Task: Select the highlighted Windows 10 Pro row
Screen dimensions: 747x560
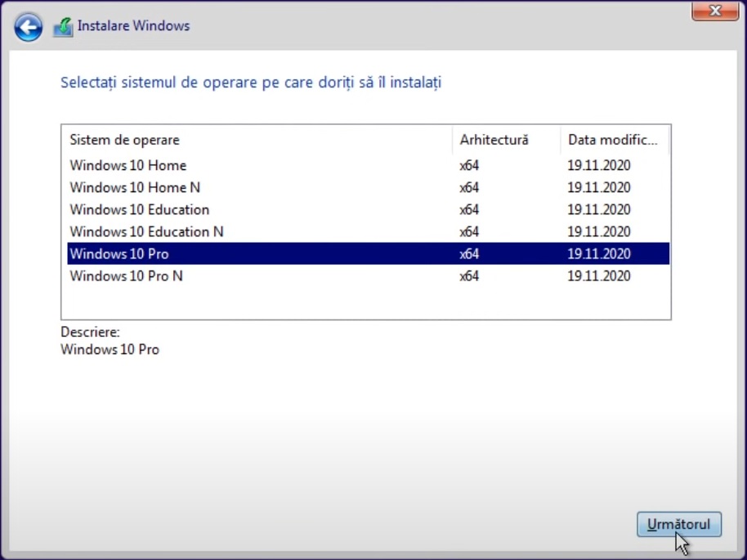Action: (119, 253)
